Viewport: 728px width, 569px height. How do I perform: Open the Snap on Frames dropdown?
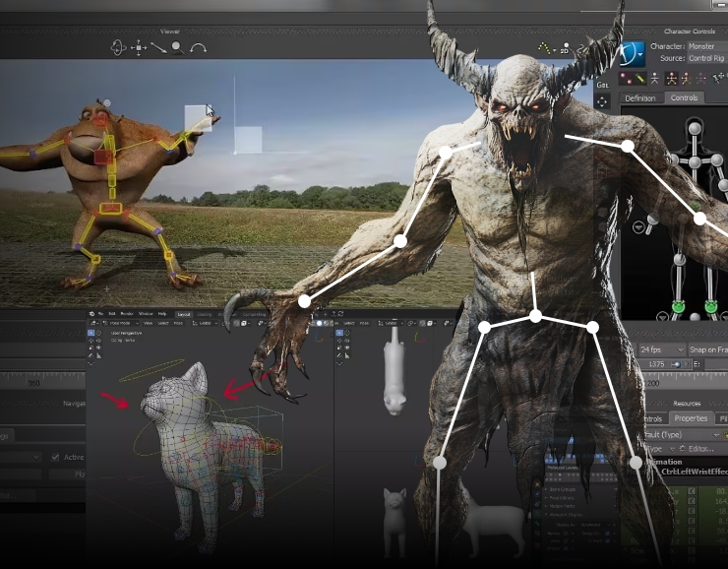click(708, 349)
